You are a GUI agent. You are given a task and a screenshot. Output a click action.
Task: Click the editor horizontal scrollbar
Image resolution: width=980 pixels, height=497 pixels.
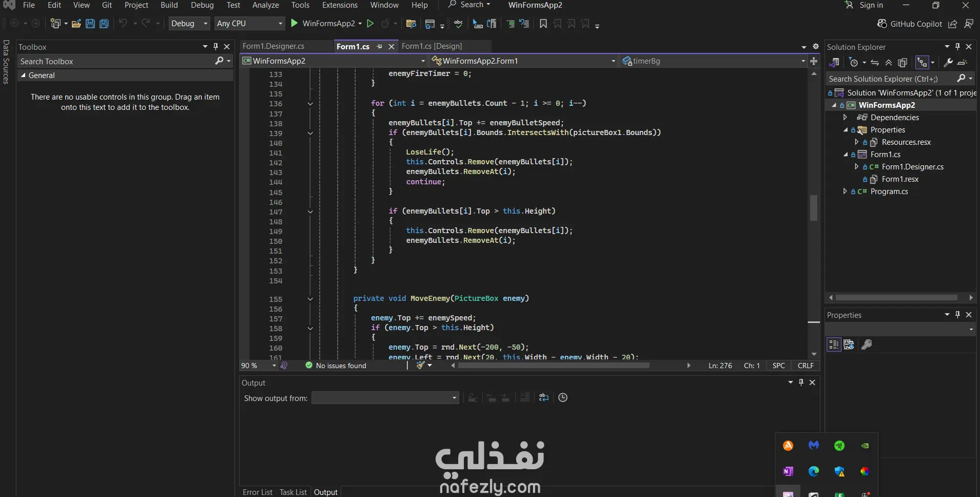point(554,366)
